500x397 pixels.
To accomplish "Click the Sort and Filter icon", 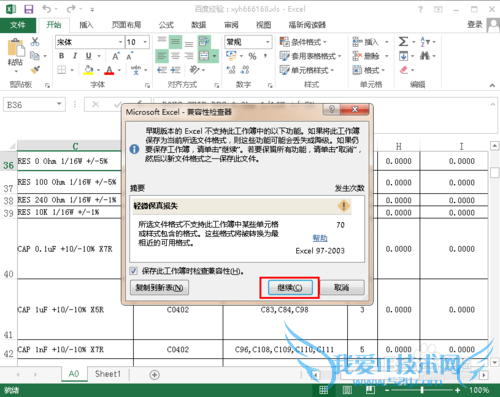I will [425, 42].
